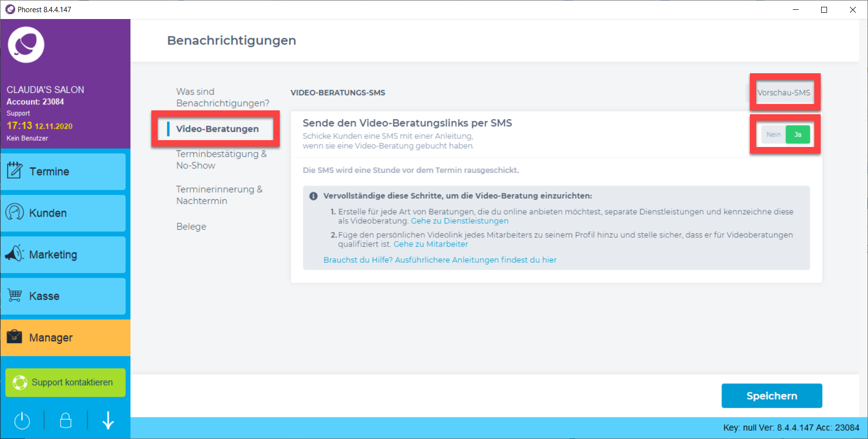Follow the Gehe zu Dienstleistungen link
Image resolution: width=868 pixels, height=439 pixels.
459,221
